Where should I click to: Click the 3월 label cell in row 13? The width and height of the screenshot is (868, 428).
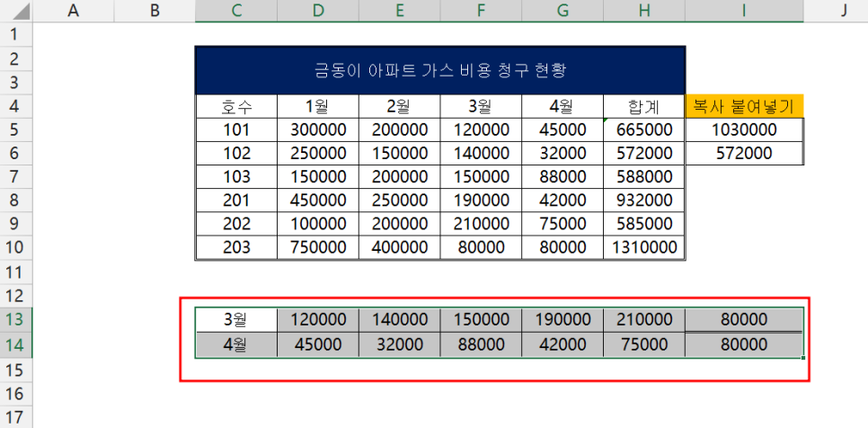(x=236, y=319)
